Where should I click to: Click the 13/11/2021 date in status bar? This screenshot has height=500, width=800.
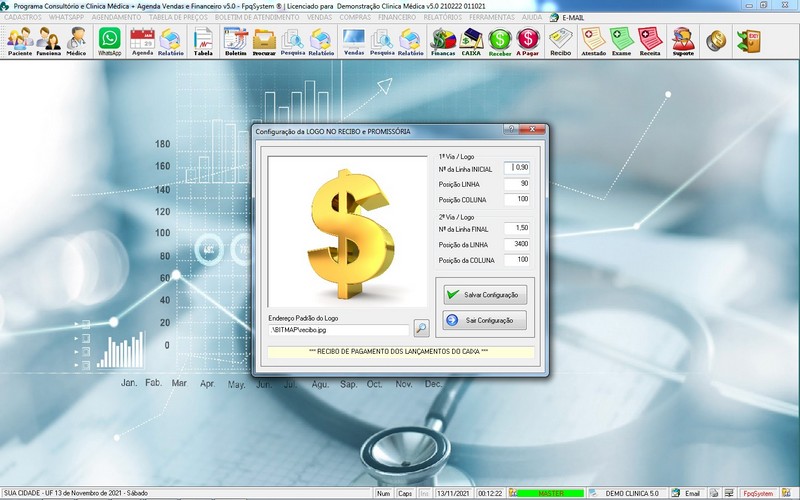tap(453, 493)
